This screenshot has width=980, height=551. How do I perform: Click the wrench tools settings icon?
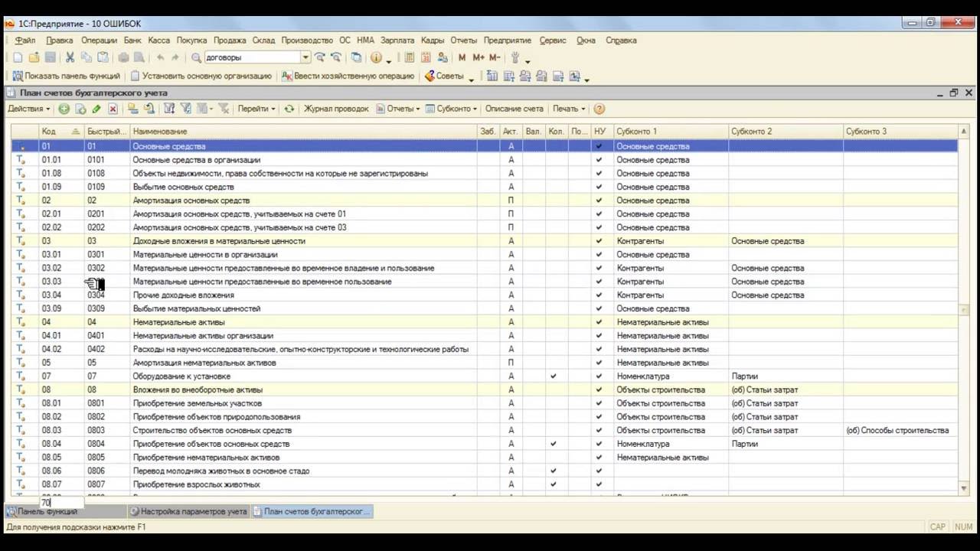point(515,57)
